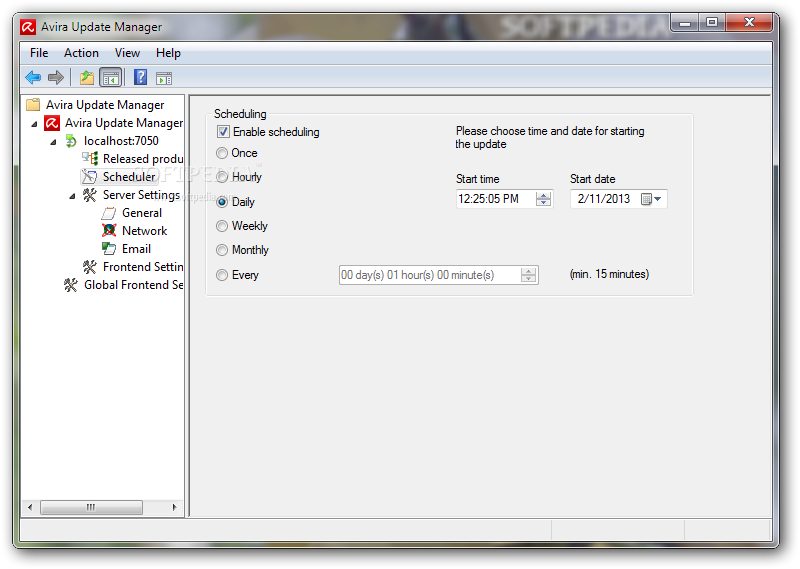The image size is (800, 569).
Task: Open the Action menu
Action: click(81, 53)
